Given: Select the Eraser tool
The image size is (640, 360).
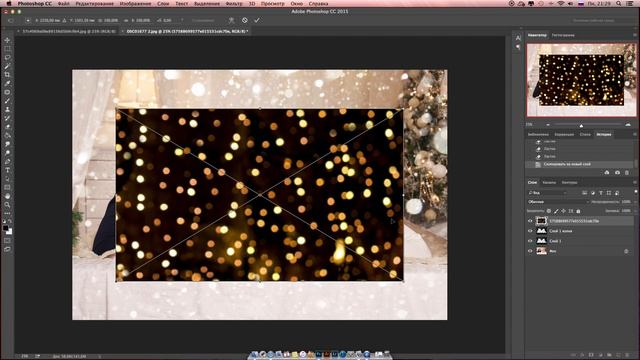Looking at the screenshot, I should click(x=7, y=127).
